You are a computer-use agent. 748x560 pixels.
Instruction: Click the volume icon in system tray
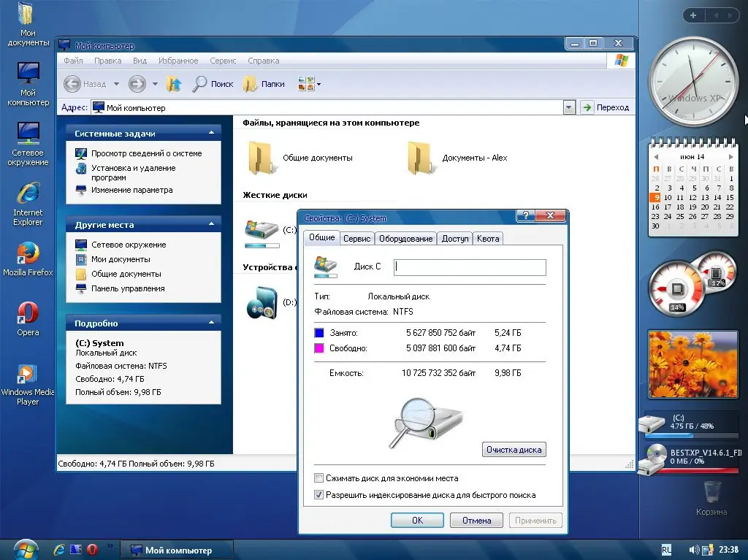click(x=694, y=550)
